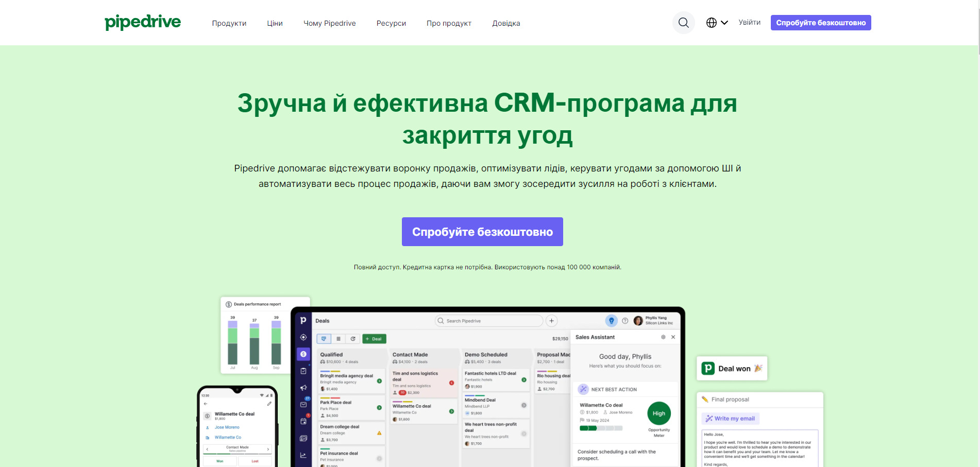Open the Продукти menu
Screen dimensions: 980x467
pyautogui.click(x=229, y=23)
